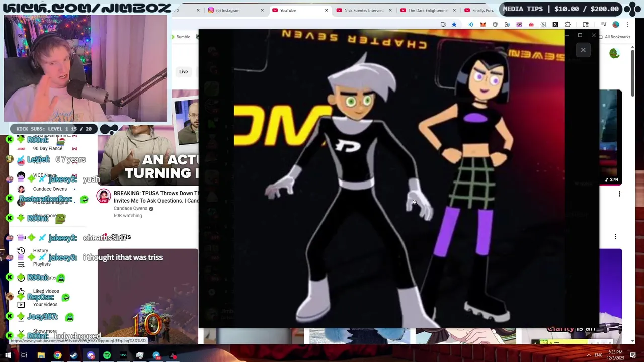Image resolution: width=644 pixels, height=362 pixels.
Task: Open Your videos in the sidebar
Action: [45, 304]
